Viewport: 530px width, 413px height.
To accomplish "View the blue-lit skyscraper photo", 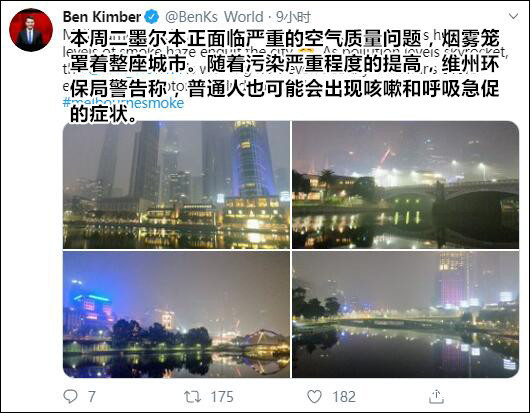I will [x=176, y=185].
